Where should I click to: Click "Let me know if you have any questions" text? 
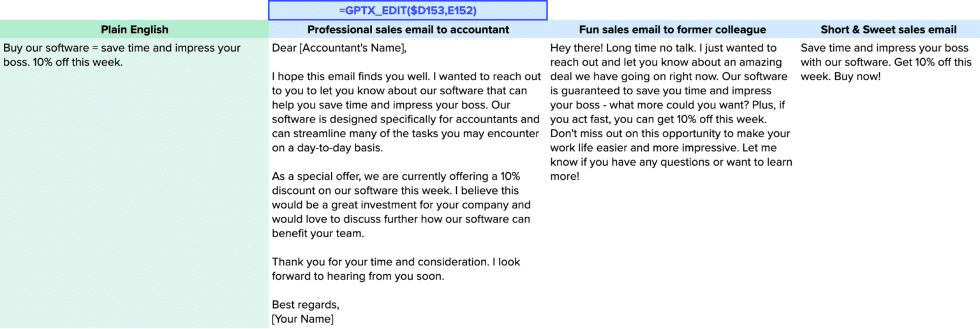click(671, 162)
